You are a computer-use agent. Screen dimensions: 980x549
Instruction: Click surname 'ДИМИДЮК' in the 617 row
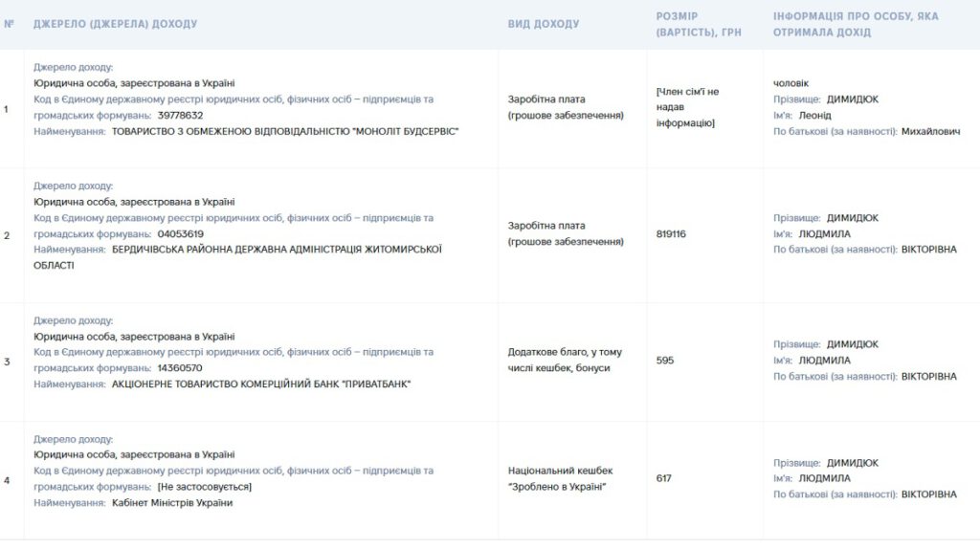(x=853, y=463)
